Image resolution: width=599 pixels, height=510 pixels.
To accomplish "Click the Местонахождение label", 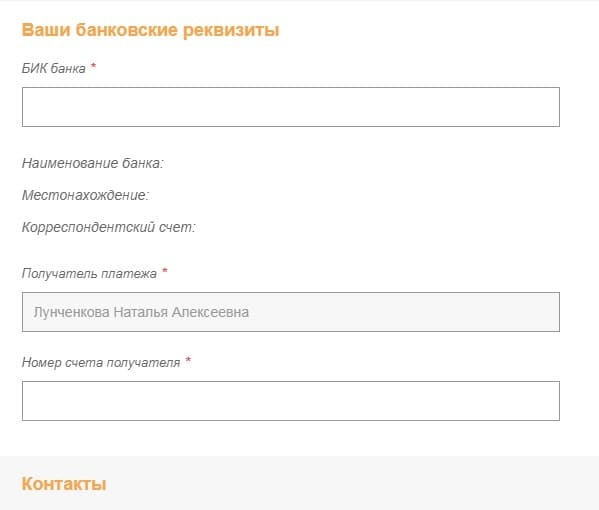I will tap(85, 195).
